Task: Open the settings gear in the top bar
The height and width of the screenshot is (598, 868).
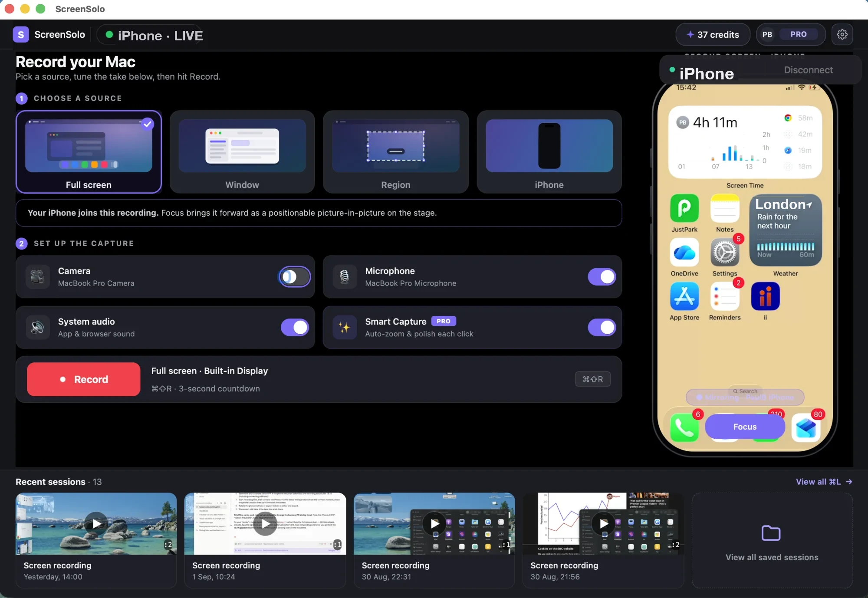Action: coord(842,34)
